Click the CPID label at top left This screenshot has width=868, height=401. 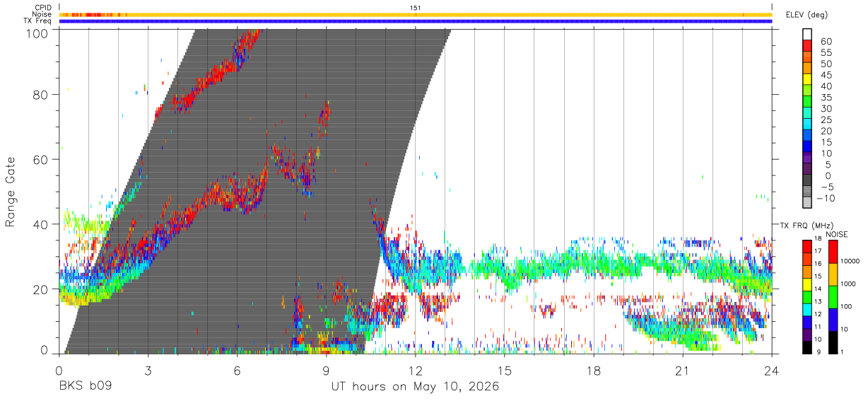tap(43, 8)
